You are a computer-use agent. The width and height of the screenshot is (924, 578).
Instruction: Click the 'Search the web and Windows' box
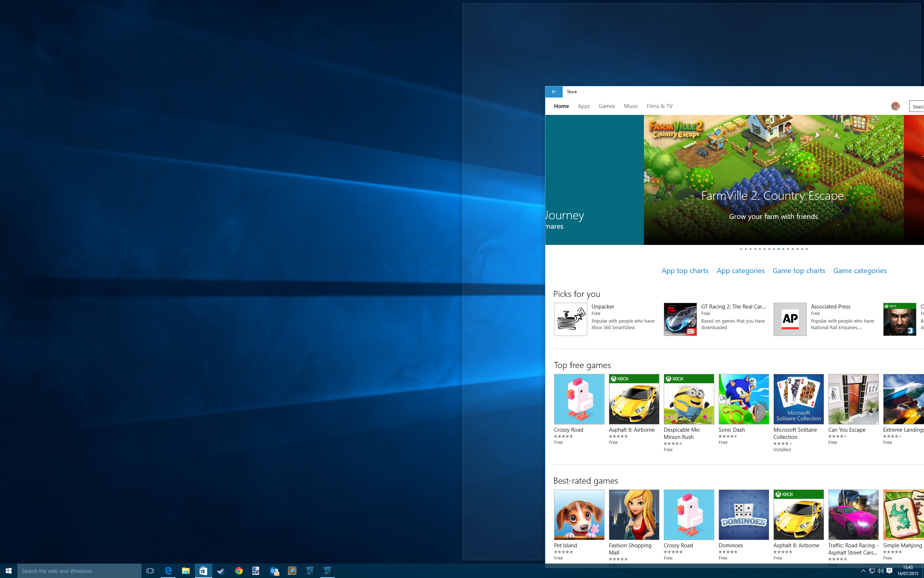coord(79,571)
